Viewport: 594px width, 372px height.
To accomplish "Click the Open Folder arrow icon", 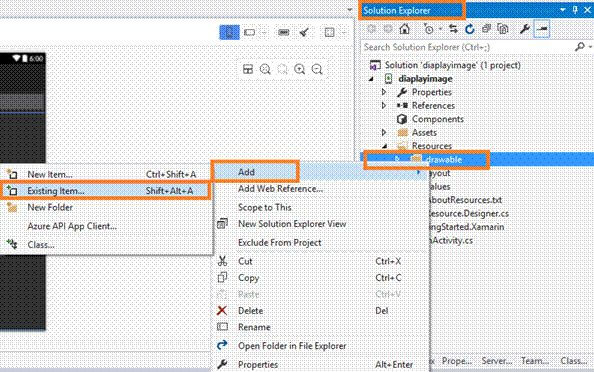I will tap(222, 345).
